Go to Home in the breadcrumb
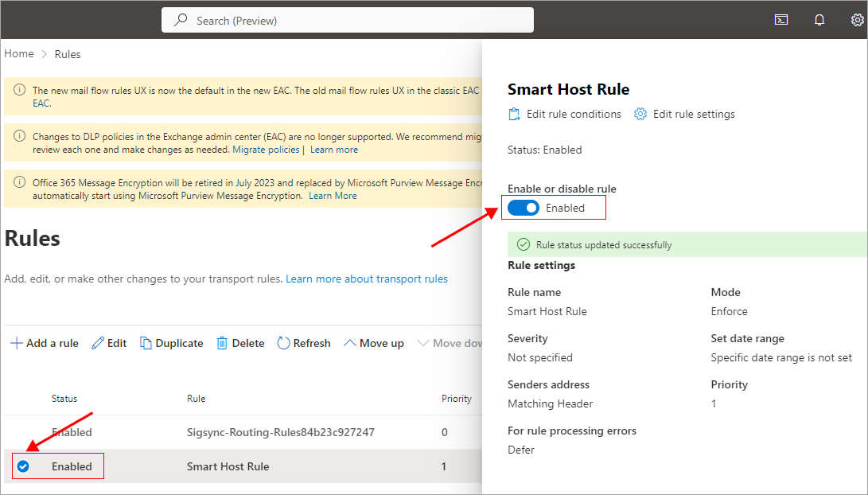Viewport: 868px width, 495px height. 19,54
